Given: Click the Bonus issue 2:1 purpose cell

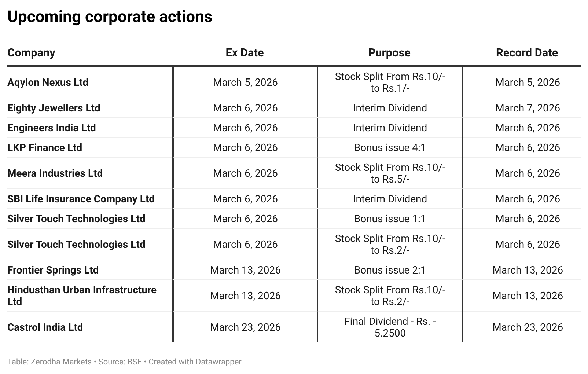Looking at the screenshot, I should [x=390, y=270].
